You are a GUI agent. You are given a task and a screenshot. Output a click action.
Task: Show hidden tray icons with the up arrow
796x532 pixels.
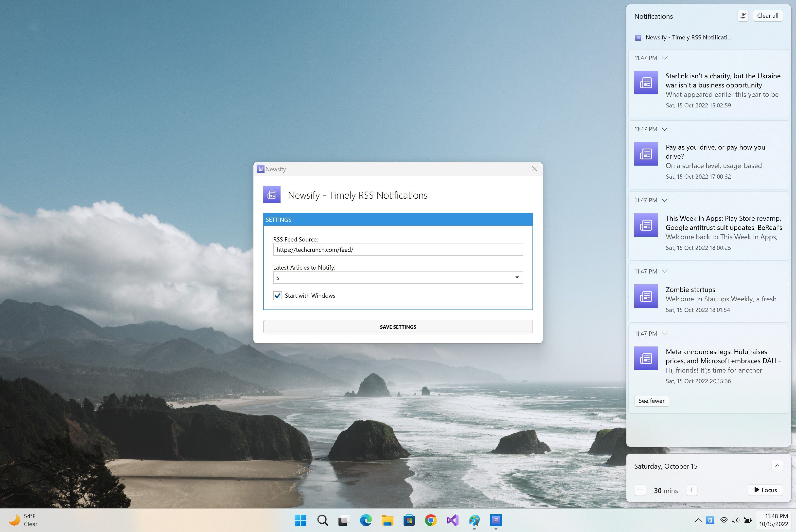point(698,520)
